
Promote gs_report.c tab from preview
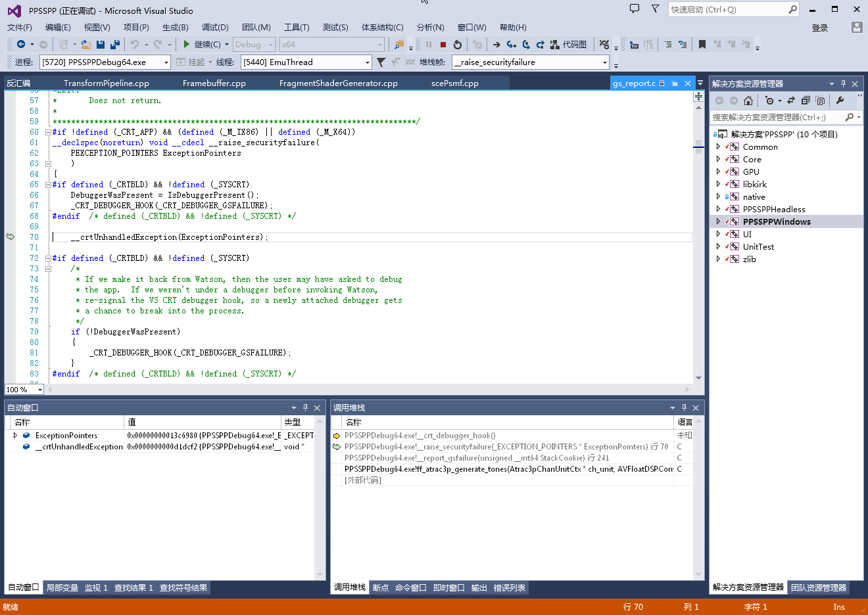674,83
